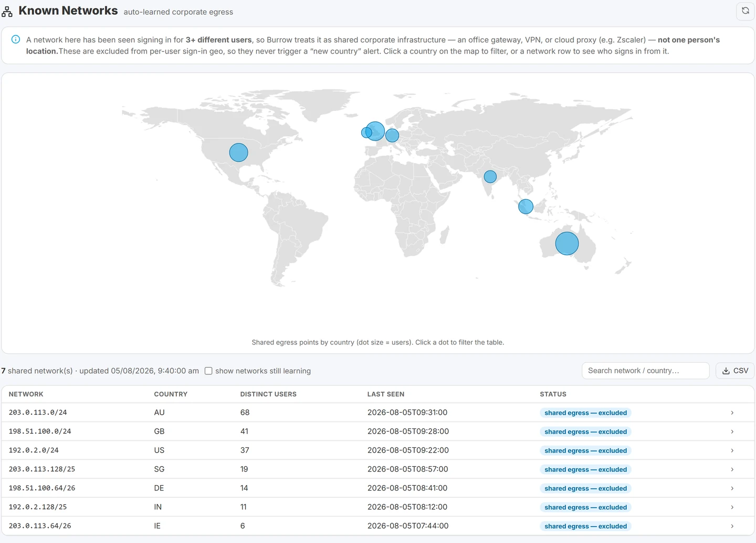This screenshot has width=756, height=543.
Task: Click last seen 2026-08-05T08:57:00
Action: (408, 469)
